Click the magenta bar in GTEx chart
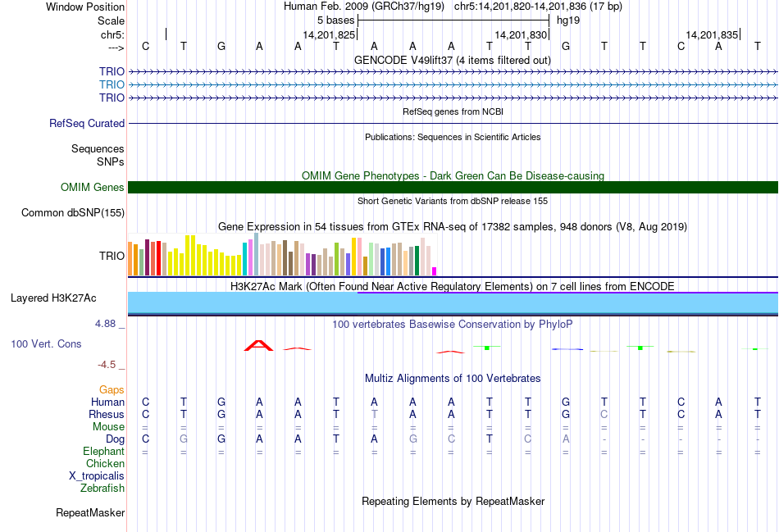This screenshot has width=779, height=532. point(435,271)
